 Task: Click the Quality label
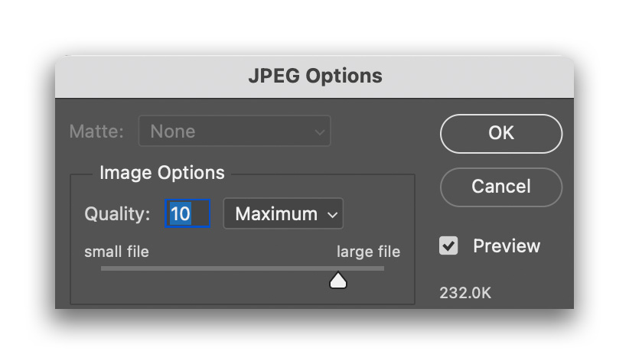[117, 214]
